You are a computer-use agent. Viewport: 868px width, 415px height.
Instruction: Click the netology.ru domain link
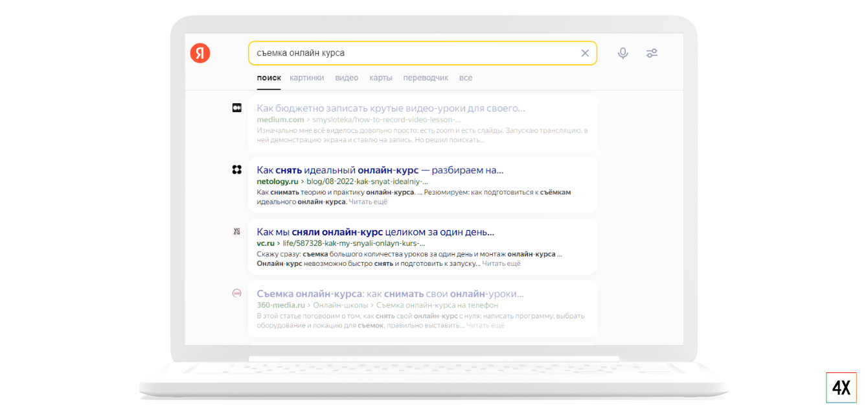coord(277,182)
